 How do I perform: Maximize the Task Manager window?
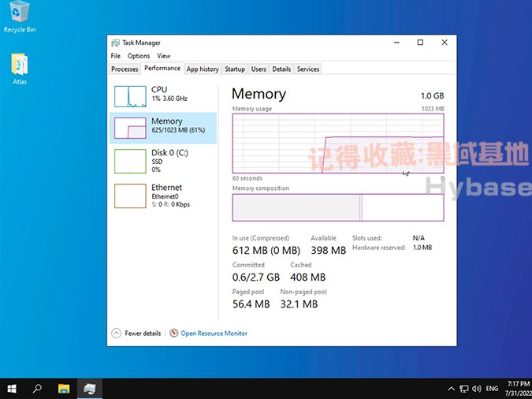click(420, 43)
